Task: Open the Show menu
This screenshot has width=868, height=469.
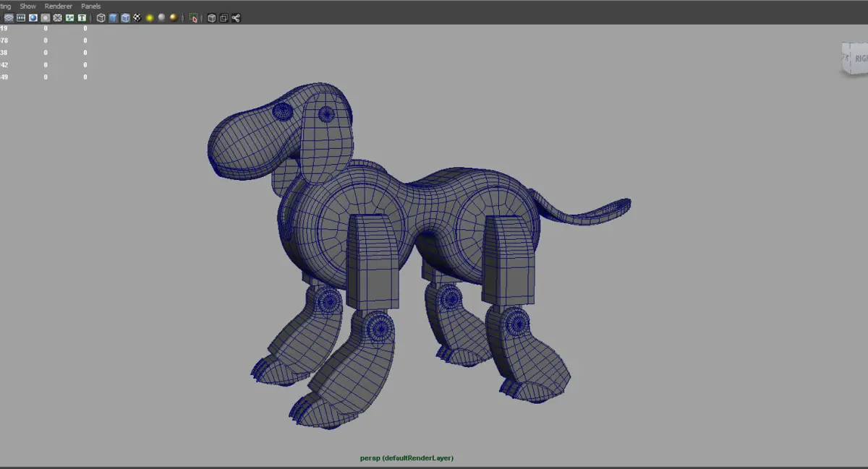Action: tap(27, 6)
